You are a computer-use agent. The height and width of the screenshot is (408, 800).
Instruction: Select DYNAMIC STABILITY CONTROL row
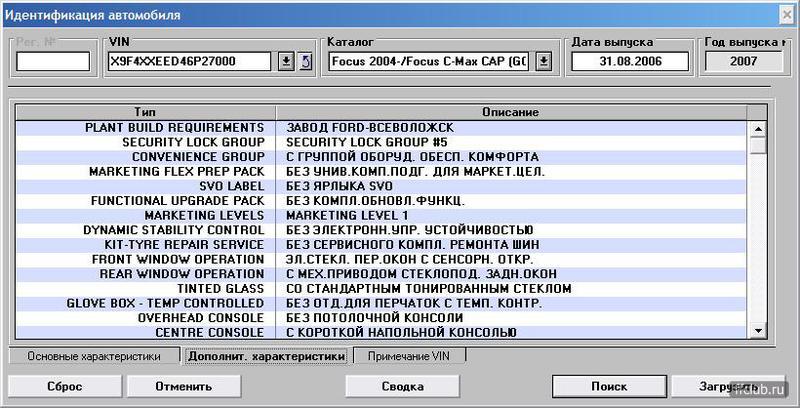click(381, 231)
